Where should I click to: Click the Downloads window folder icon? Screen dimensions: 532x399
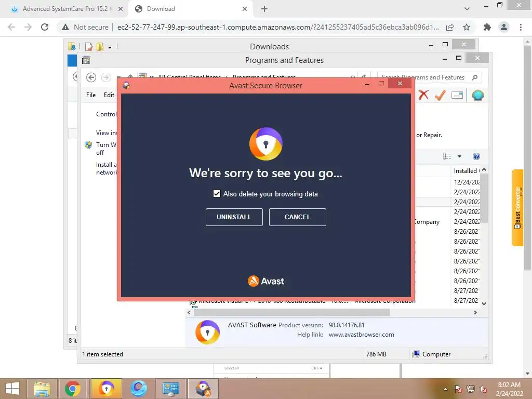click(x=72, y=46)
